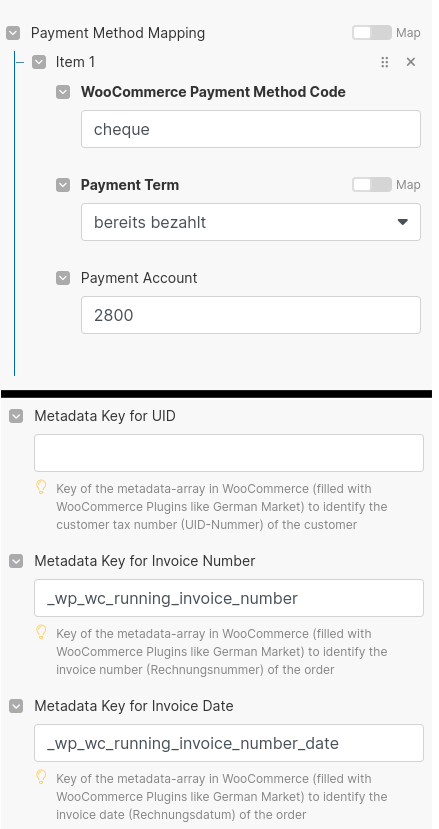439x829 pixels.
Task: Collapse Metadata Key for Invoice Date section
Action: click(16, 706)
